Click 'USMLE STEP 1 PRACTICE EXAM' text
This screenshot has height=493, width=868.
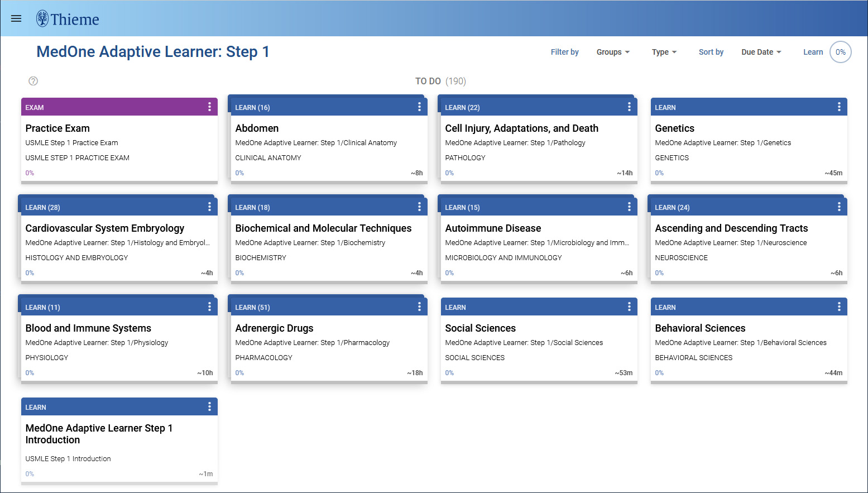coord(77,158)
